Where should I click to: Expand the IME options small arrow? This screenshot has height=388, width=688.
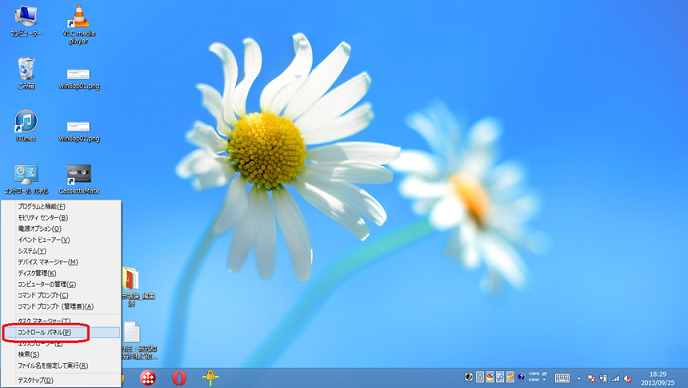pos(544,380)
